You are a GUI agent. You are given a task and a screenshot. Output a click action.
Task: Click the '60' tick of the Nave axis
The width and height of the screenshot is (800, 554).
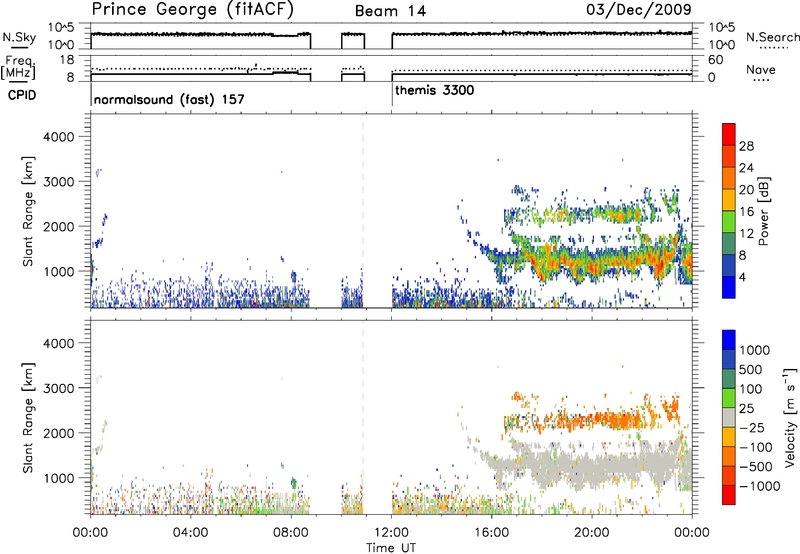point(715,60)
